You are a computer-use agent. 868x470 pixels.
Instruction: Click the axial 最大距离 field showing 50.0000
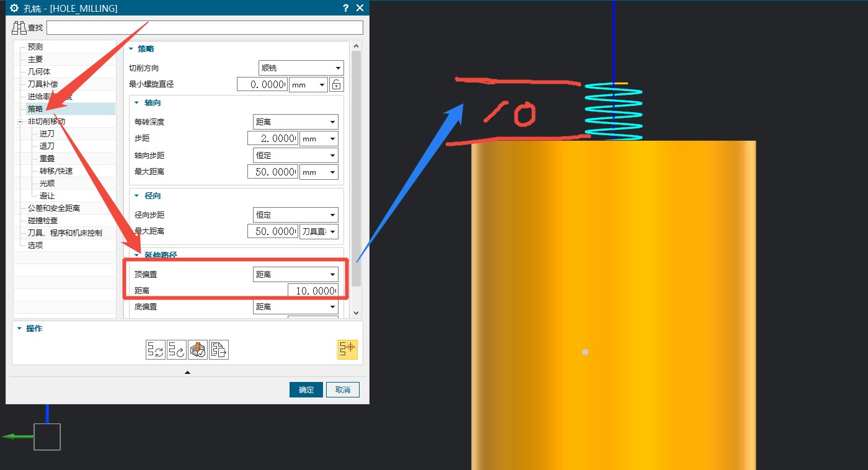click(x=272, y=172)
